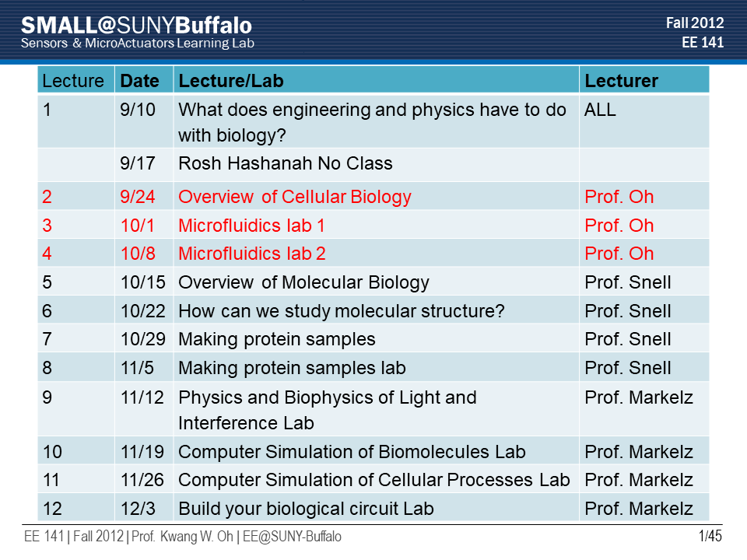Screen dimensions: 747x560
Task: Select the Lecture column header
Action: 76,80
